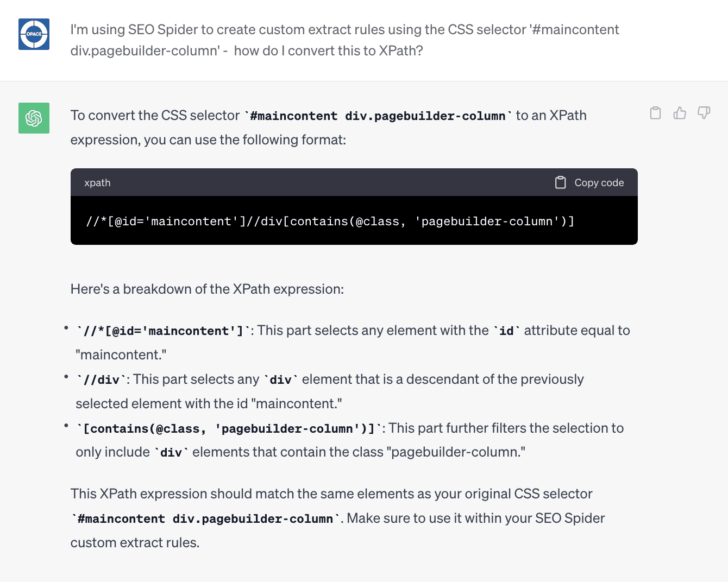Click "Here's a breakdown of the XPath expression:"
Screen dimensions: 728x582
pos(207,289)
